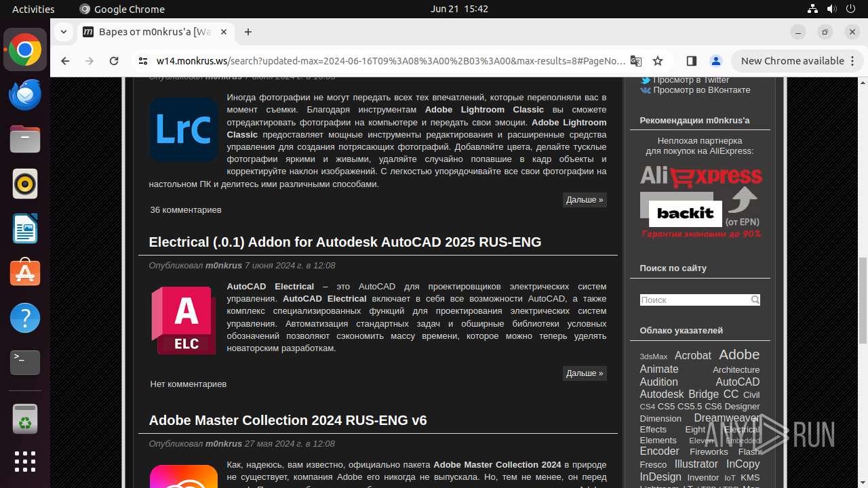The height and width of the screenshot is (488, 868).
Task: Click the AutoCAD Electrical ELC logo image
Action: (184, 320)
